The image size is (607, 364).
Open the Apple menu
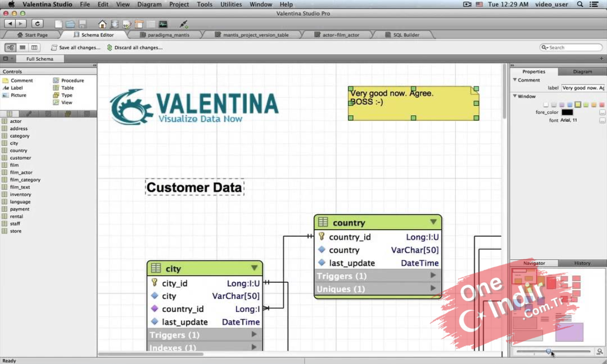point(11,4)
